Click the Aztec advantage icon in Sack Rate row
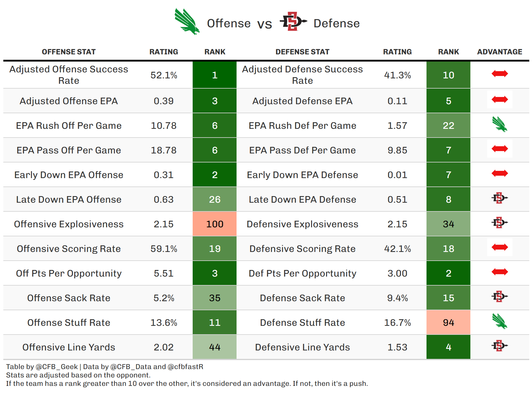 pyautogui.click(x=500, y=297)
